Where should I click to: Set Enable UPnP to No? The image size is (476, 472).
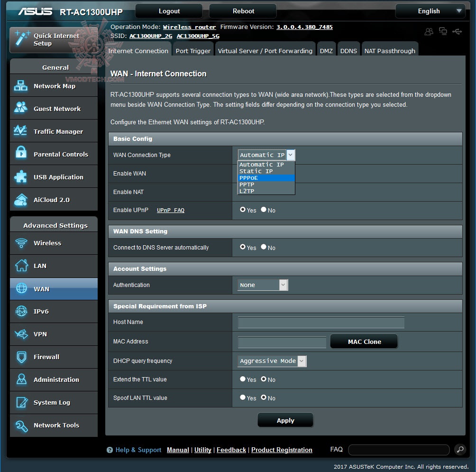(264, 209)
